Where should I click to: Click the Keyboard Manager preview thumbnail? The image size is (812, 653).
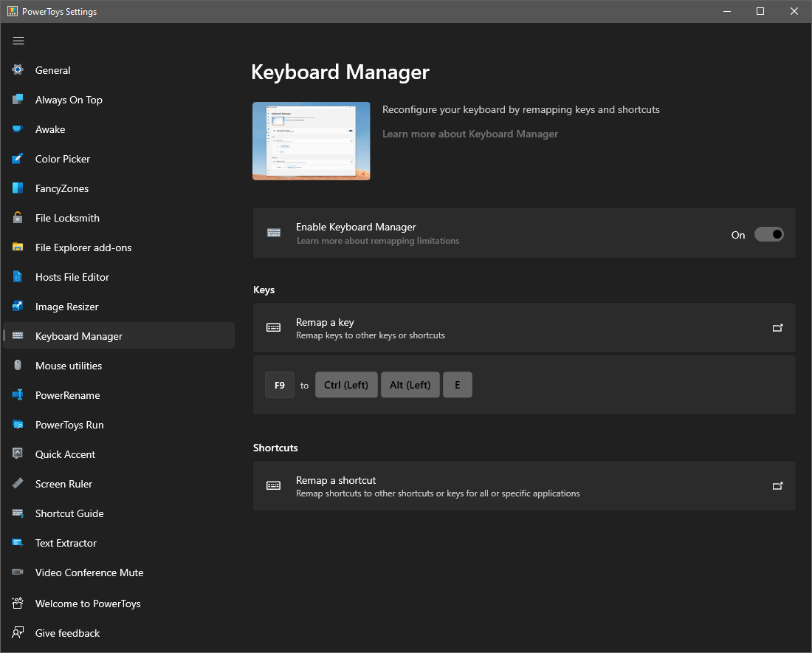[312, 141]
